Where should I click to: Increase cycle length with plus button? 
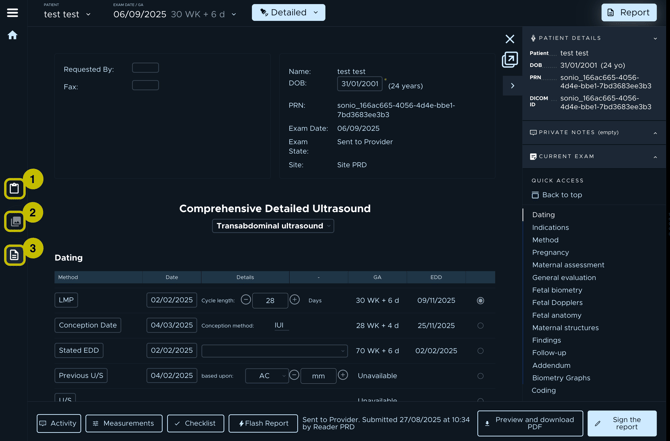coord(294,300)
